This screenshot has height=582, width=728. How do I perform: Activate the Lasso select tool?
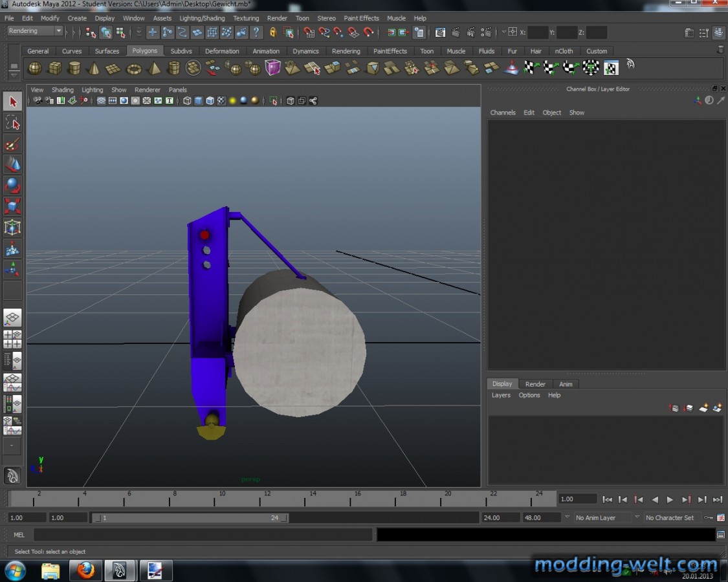(x=12, y=123)
